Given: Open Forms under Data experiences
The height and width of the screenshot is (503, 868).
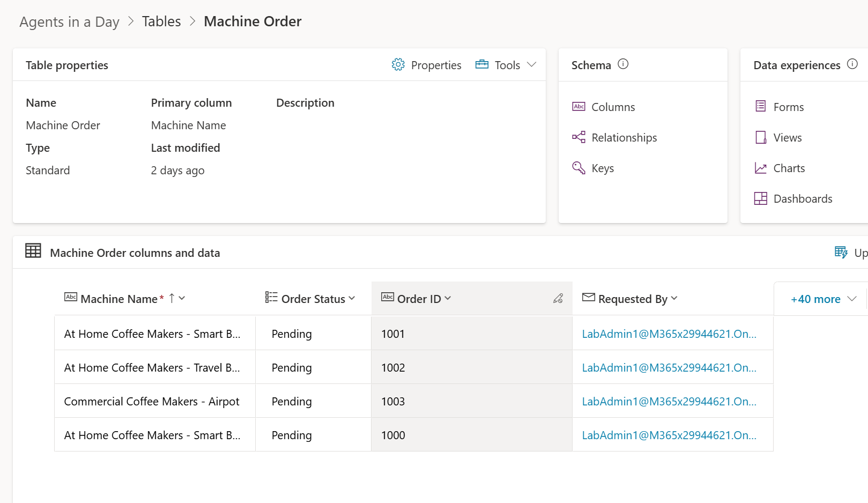Looking at the screenshot, I should [788, 107].
